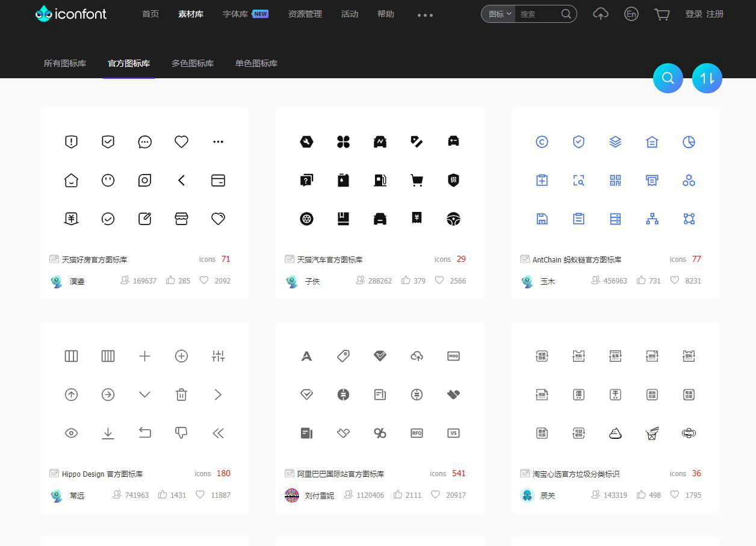Open AntChain 蚂蚁链官方图标库 collection title
Screen dimensions: 756x546
(x=577, y=259)
